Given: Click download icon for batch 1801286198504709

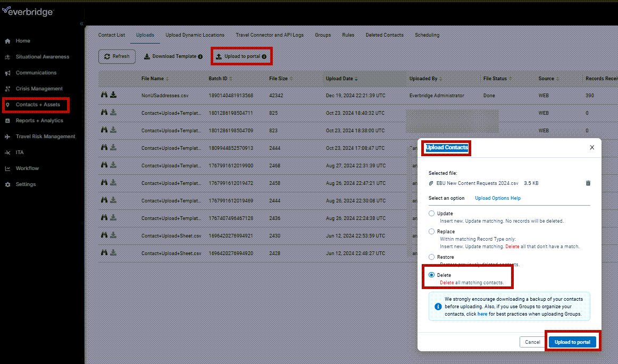Looking at the screenshot, I should point(113,130).
